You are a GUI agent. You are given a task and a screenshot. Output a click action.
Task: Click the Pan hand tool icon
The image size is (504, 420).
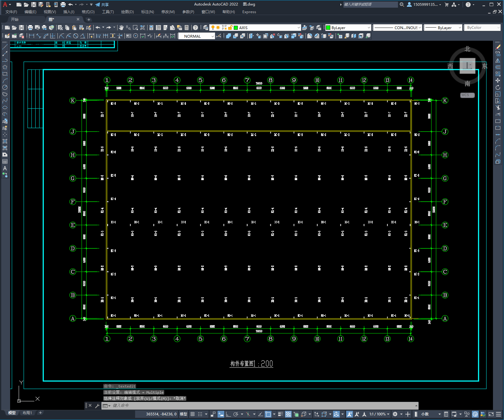pyautogui.click(x=121, y=28)
